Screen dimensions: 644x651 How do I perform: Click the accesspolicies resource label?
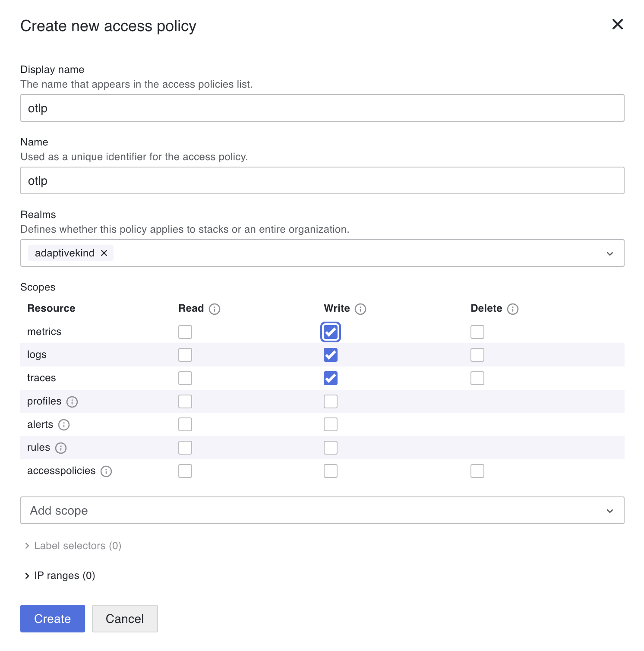tap(61, 471)
